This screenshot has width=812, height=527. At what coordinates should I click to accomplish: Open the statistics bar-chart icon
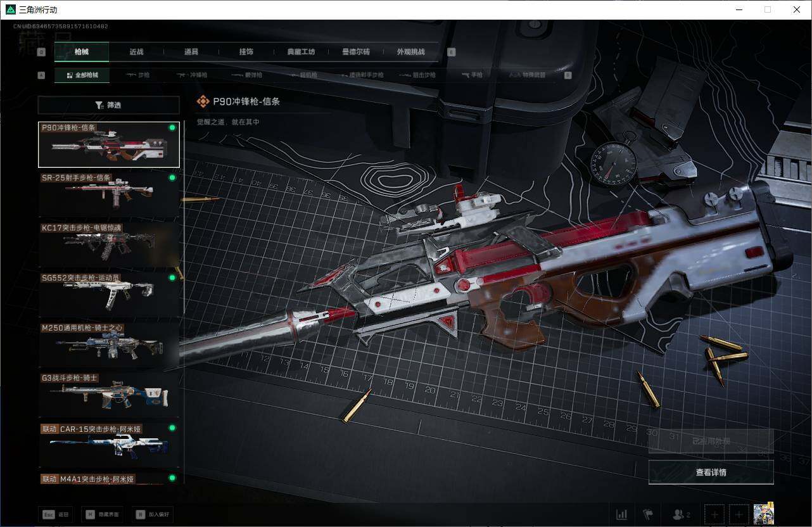621,514
